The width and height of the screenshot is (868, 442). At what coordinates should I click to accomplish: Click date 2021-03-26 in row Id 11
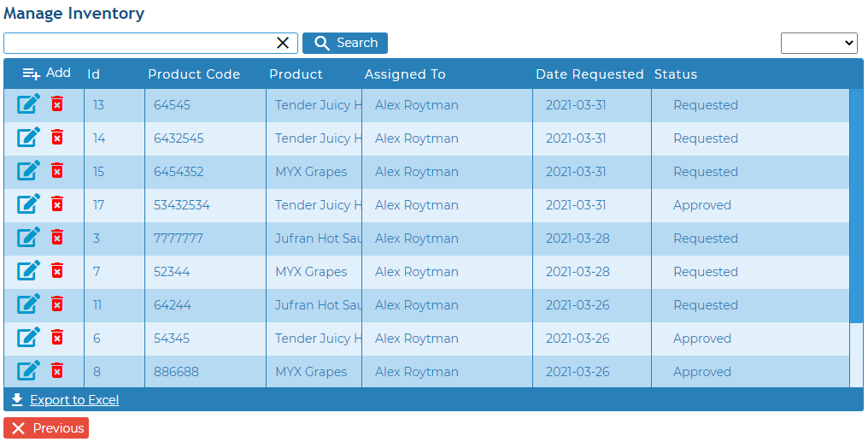point(578,304)
